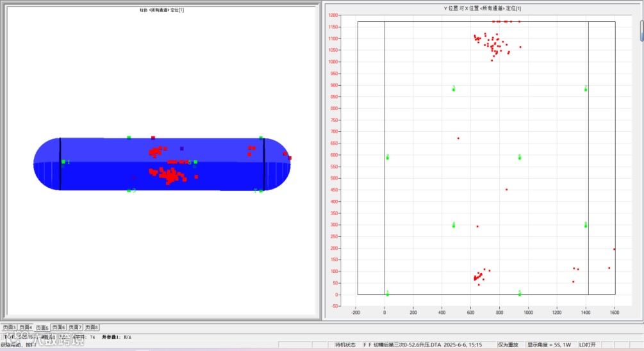
Task: Click the red event at Y 195 on plot right edge
Action: tap(615, 249)
